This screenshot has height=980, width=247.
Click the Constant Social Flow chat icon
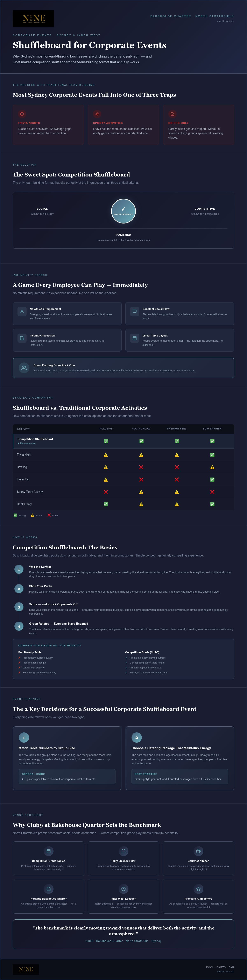pos(135,312)
